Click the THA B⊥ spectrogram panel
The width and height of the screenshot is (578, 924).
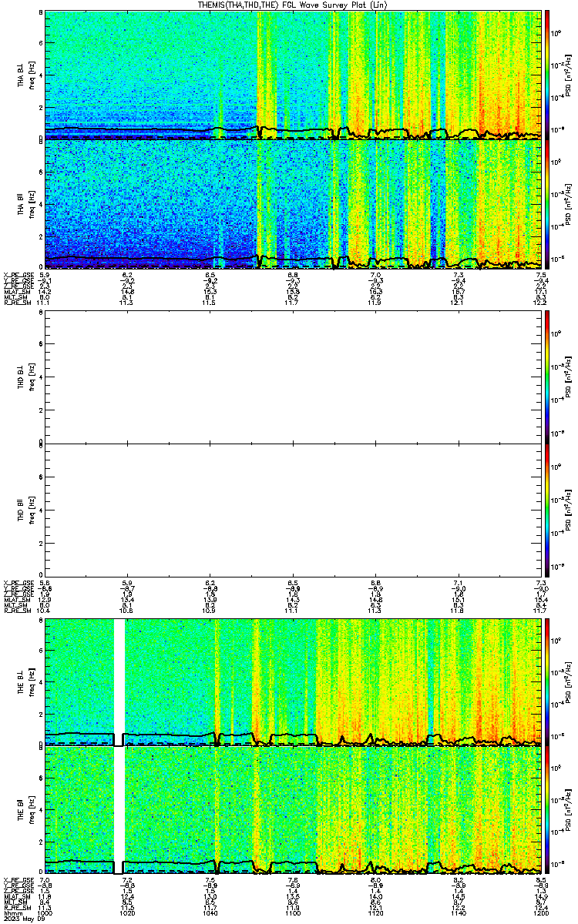tap(292, 75)
